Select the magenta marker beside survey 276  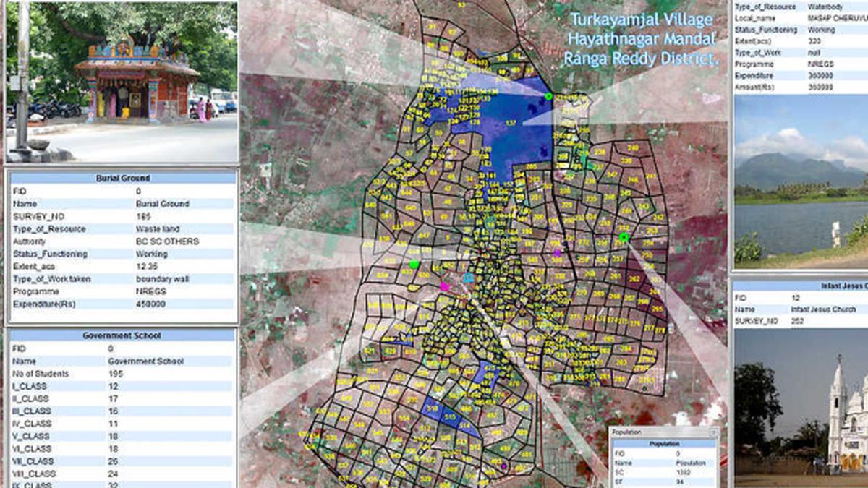click(557, 253)
